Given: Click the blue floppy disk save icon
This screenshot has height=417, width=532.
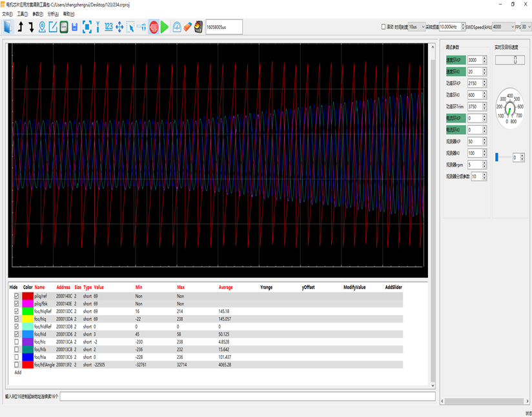Looking at the screenshot, I should pyautogui.click(x=75, y=26).
